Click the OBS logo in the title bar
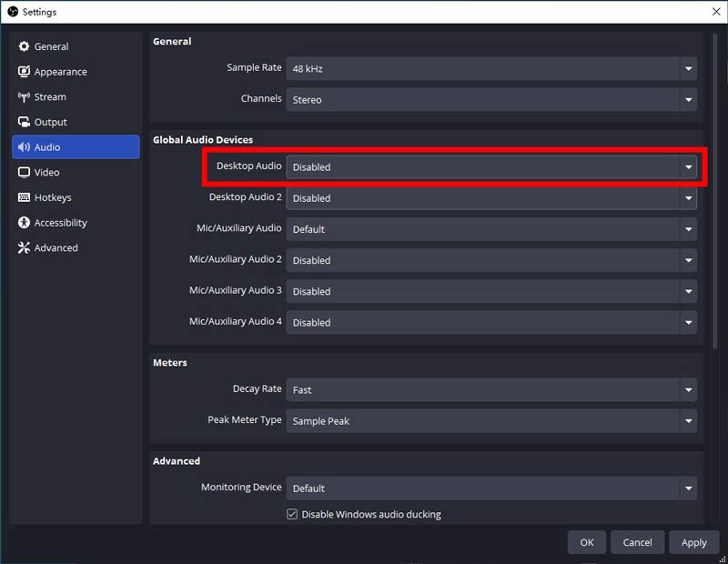 [11, 12]
